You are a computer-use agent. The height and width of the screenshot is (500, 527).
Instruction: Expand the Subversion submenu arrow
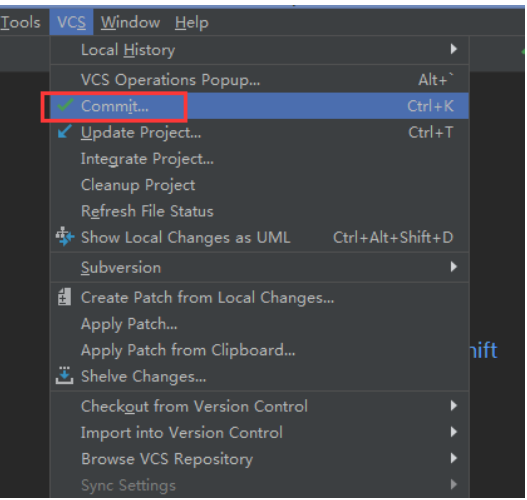(454, 267)
